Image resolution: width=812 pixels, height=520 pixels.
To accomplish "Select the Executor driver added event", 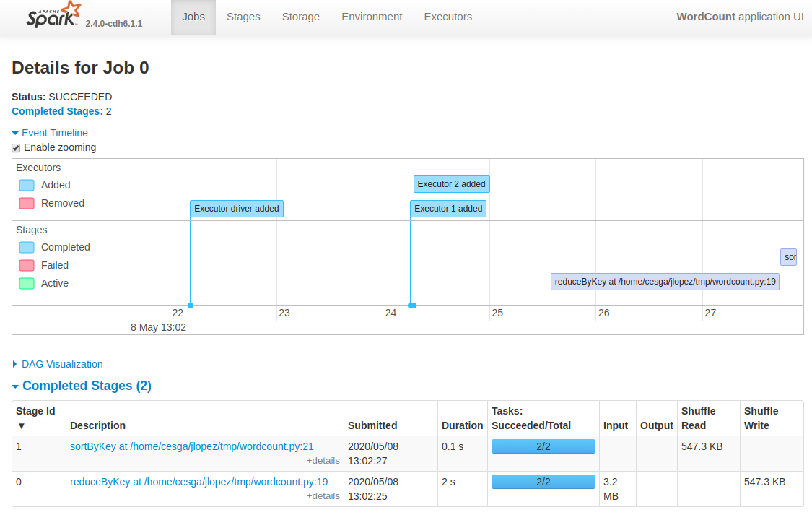I will [237, 209].
